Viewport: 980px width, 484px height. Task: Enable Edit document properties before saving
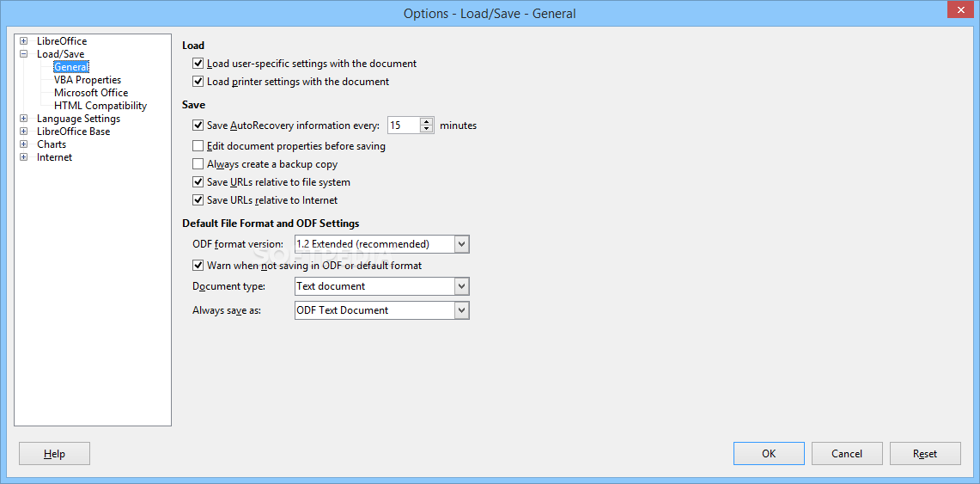coord(198,146)
